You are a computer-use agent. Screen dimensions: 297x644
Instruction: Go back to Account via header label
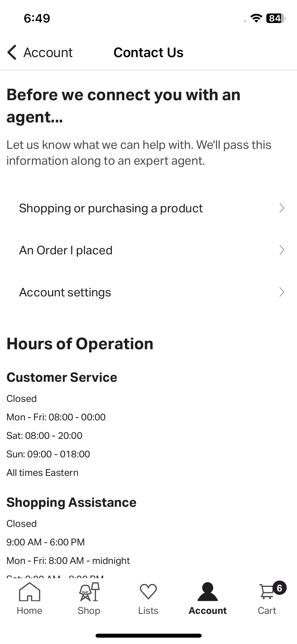coord(48,53)
